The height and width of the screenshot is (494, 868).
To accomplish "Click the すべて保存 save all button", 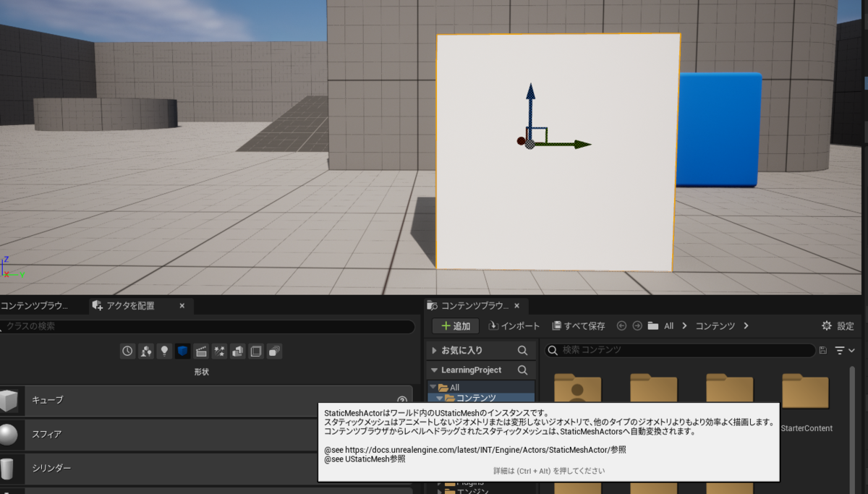I will (x=579, y=325).
